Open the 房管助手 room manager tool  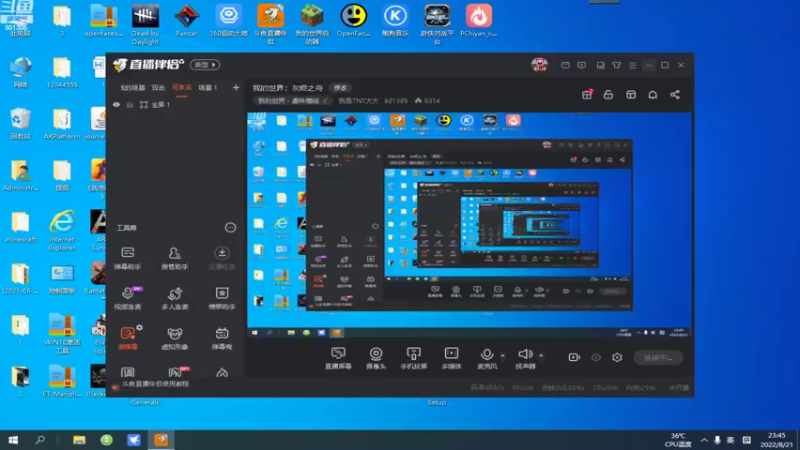click(174, 258)
